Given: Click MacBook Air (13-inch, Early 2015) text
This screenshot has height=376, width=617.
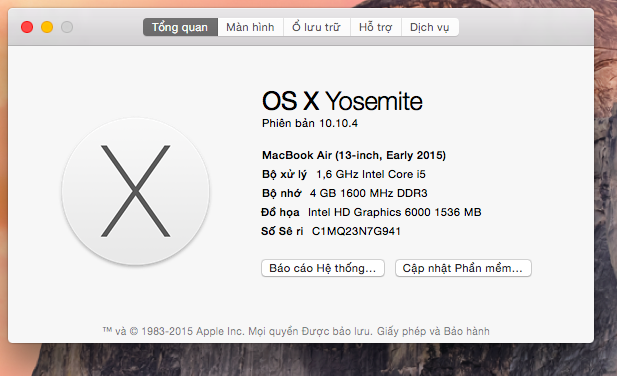Looking at the screenshot, I should 354,155.
